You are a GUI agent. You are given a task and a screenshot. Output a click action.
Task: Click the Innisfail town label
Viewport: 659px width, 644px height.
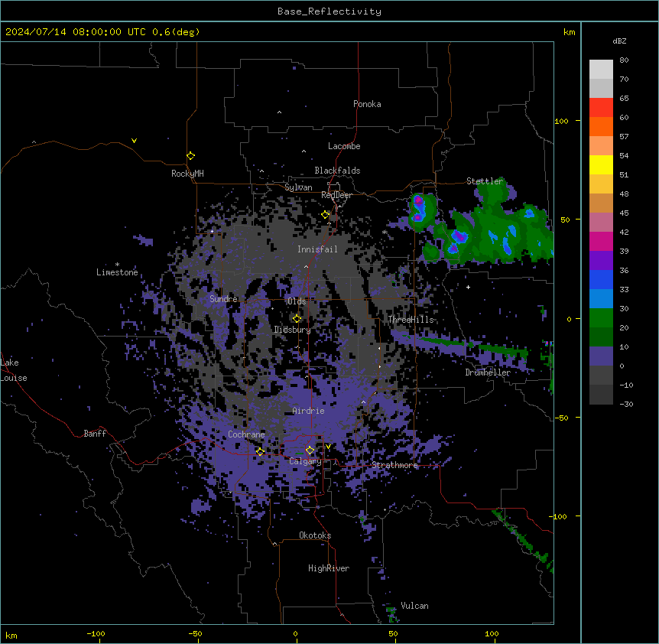pos(317,249)
